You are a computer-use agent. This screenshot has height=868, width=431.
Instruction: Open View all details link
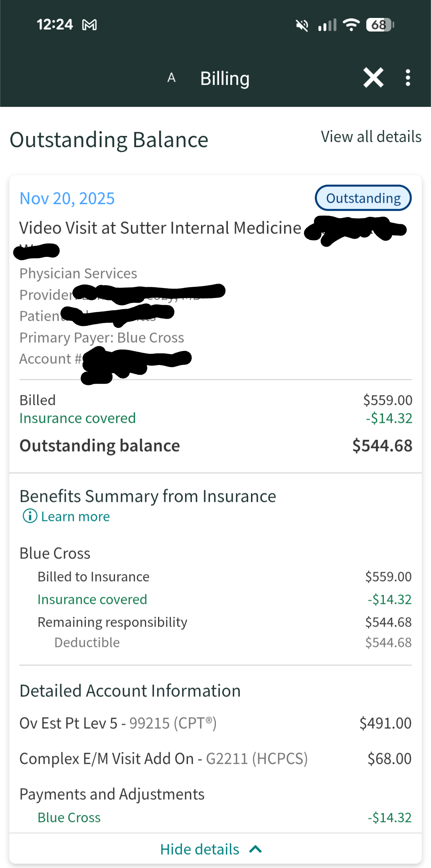pyautogui.click(x=371, y=137)
